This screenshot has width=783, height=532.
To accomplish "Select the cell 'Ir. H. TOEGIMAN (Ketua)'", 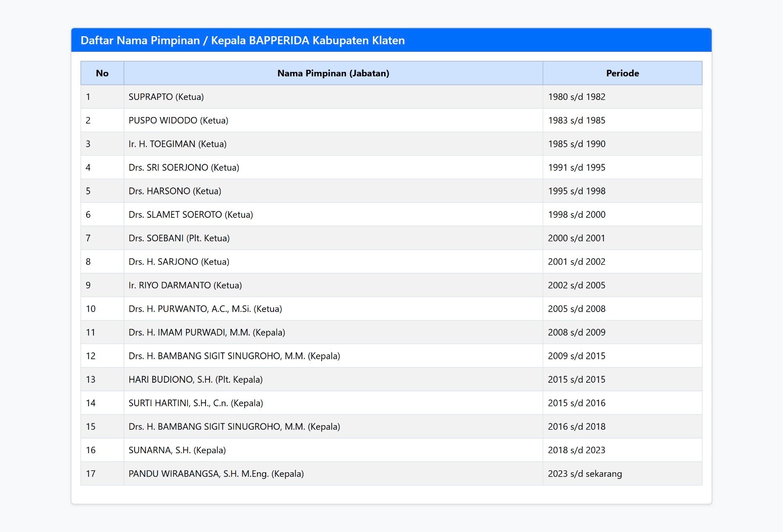I will [333, 144].
